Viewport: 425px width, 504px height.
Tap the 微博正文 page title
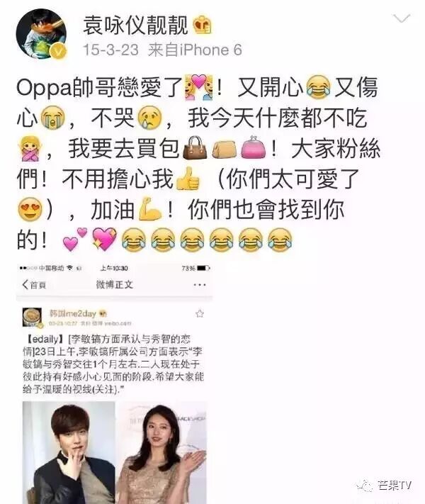(114, 284)
